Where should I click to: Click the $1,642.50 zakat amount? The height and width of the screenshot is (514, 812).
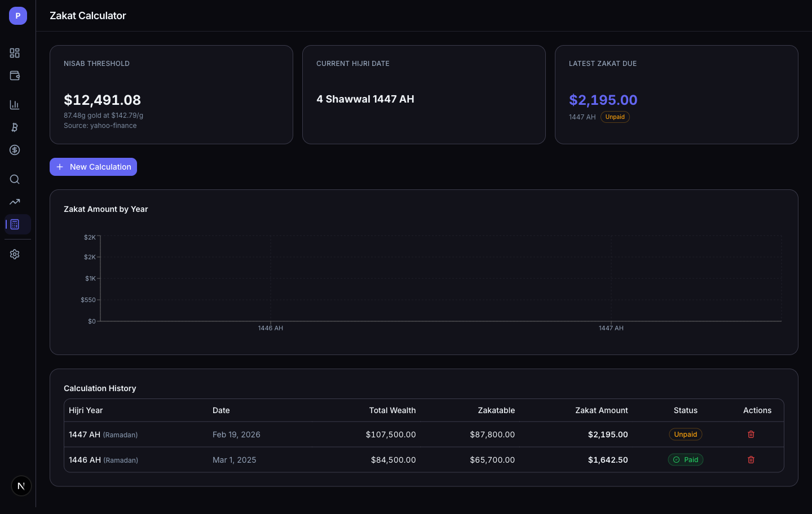[x=608, y=460]
